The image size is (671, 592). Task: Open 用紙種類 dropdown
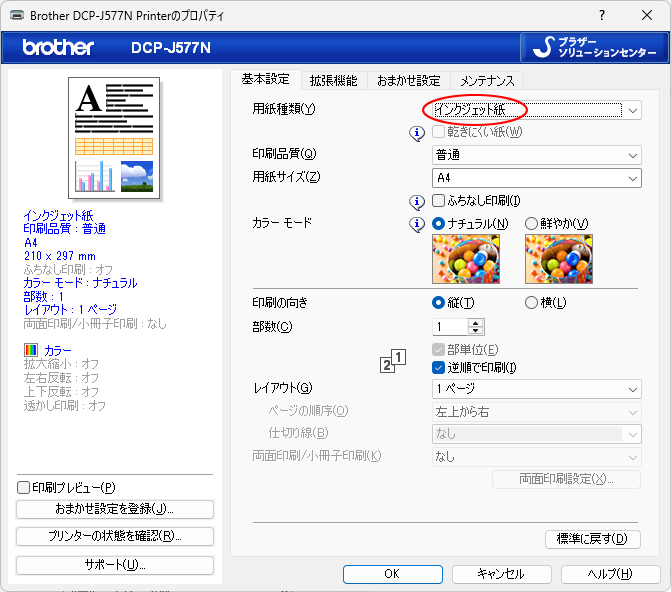tap(537, 110)
